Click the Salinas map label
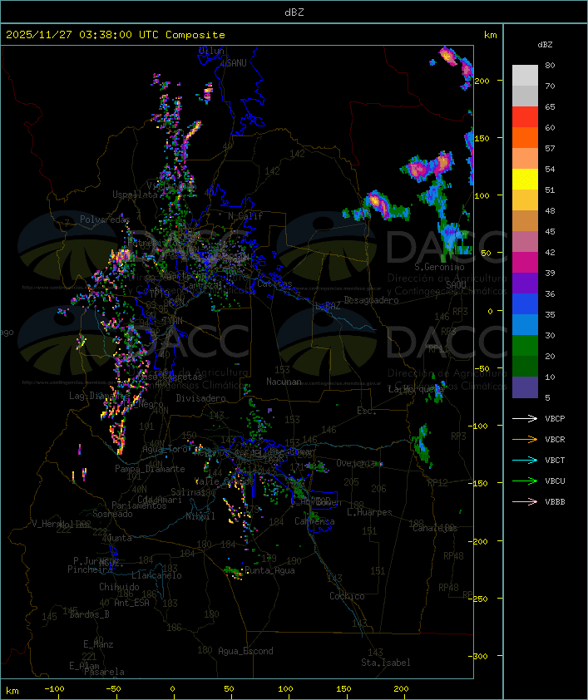The image size is (588, 700). tap(187, 492)
